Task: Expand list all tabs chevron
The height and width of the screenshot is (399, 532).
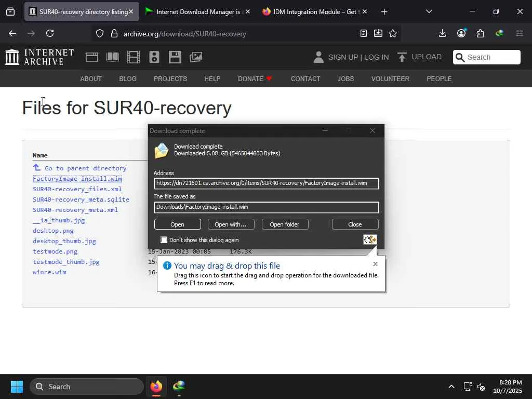Action: point(429,11)
